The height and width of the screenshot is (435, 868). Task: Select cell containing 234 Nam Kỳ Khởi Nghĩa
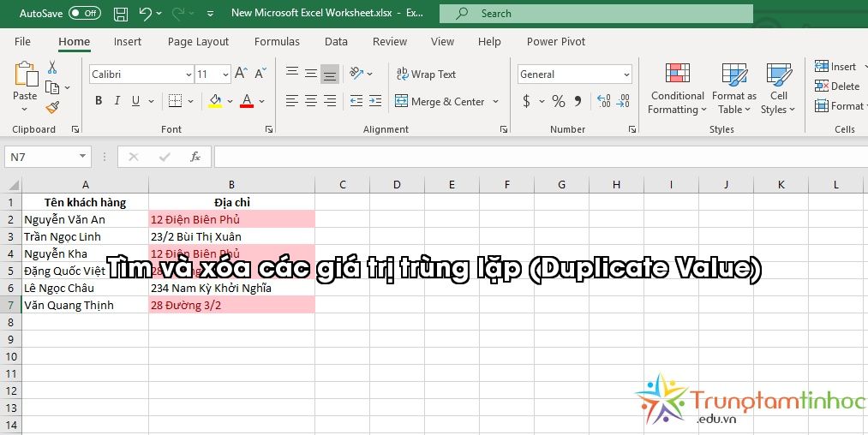click(231, 288)
